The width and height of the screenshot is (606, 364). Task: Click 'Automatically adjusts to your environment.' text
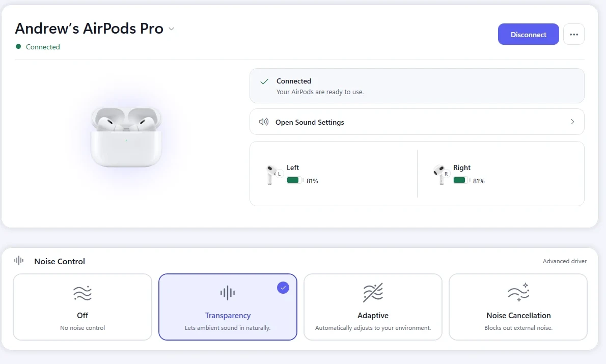pyautogui.click(x=373, y=328)
